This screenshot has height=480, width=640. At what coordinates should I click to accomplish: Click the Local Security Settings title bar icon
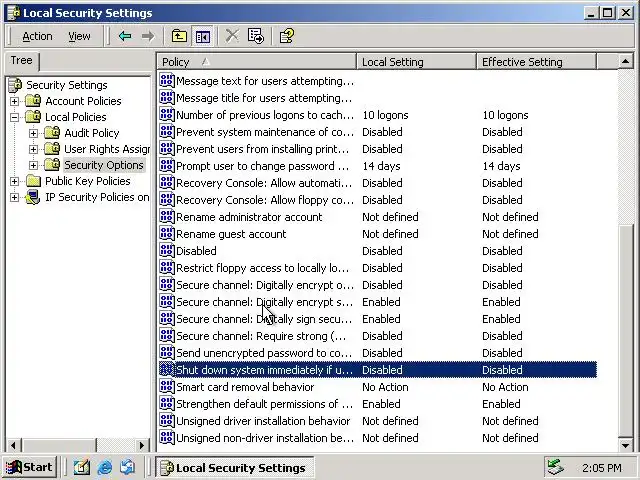pos(14,13)
